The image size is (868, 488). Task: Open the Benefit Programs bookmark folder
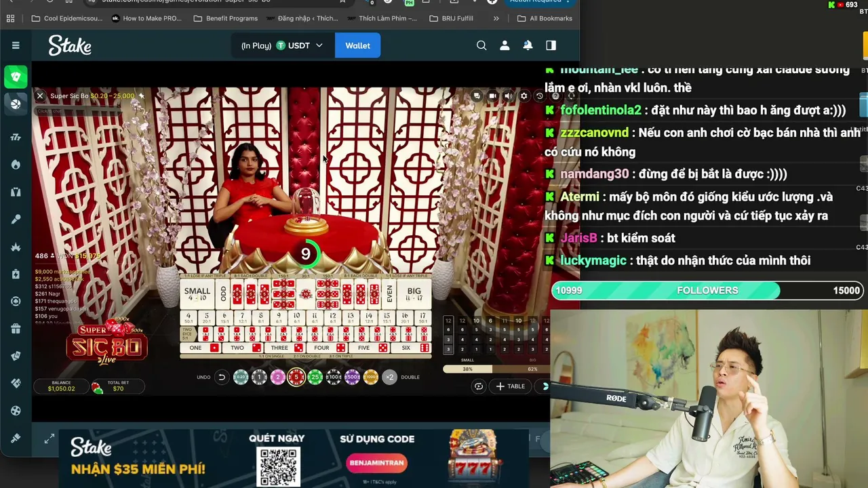coord(226,18)
